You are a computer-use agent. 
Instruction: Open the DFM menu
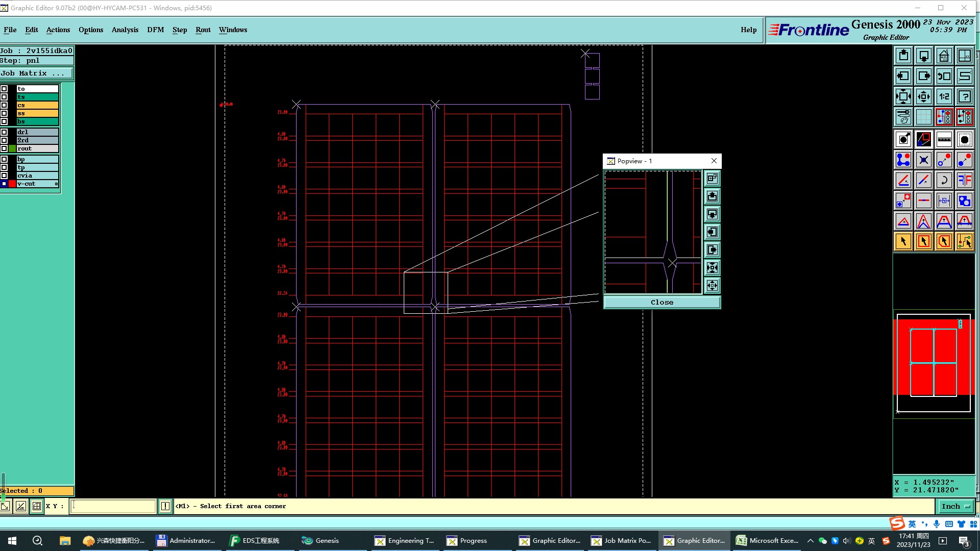pos(155,30)
